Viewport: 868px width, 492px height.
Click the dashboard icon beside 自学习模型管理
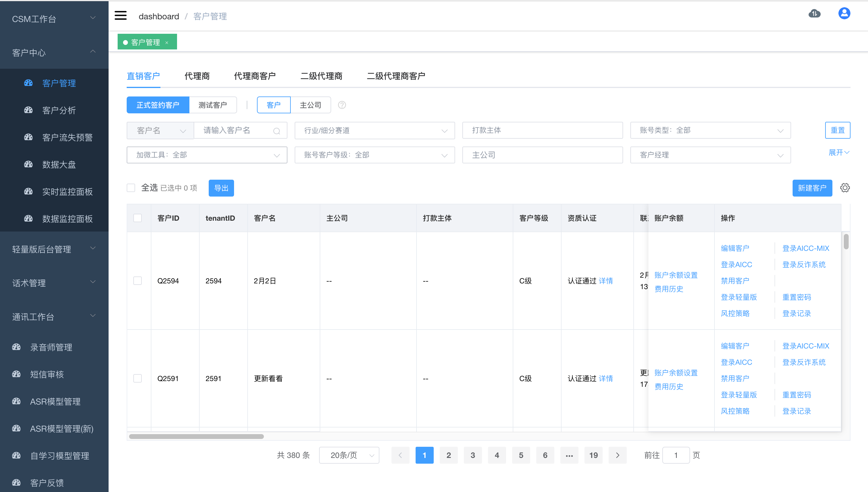coord(16,455)
